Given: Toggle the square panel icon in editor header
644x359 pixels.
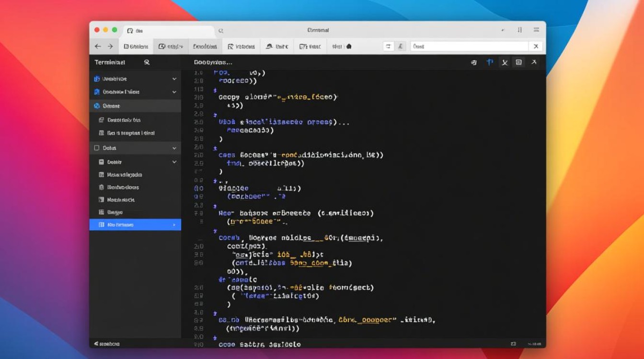Looking at the screenshot, I should coord(518,62).
